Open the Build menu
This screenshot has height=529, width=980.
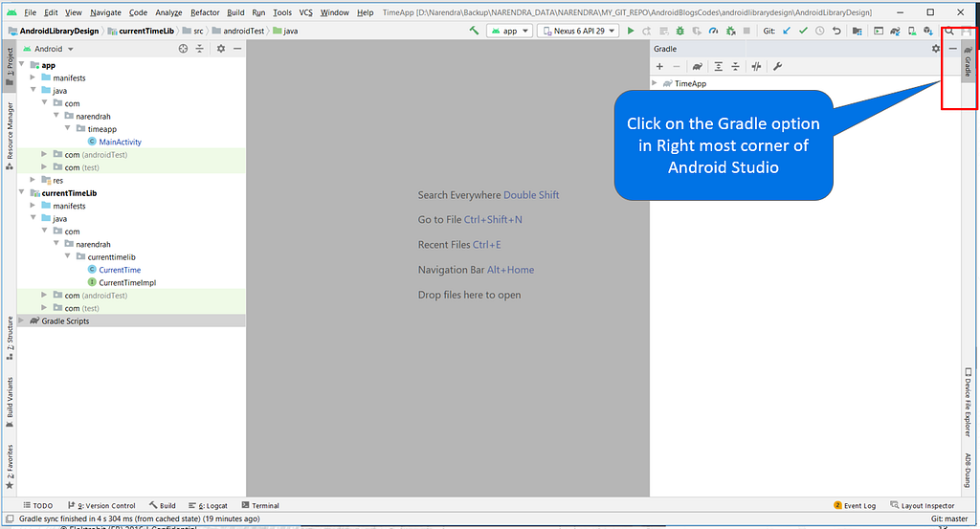pyautogui.click(x=235, y=12)
